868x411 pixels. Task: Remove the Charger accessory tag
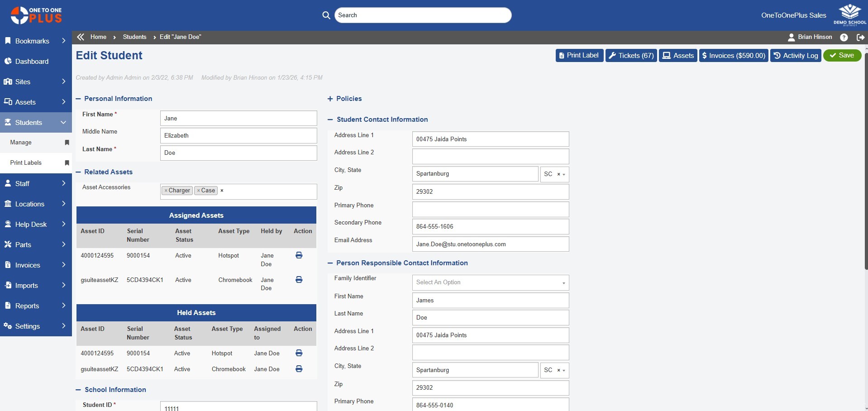[x=166, y=191]
